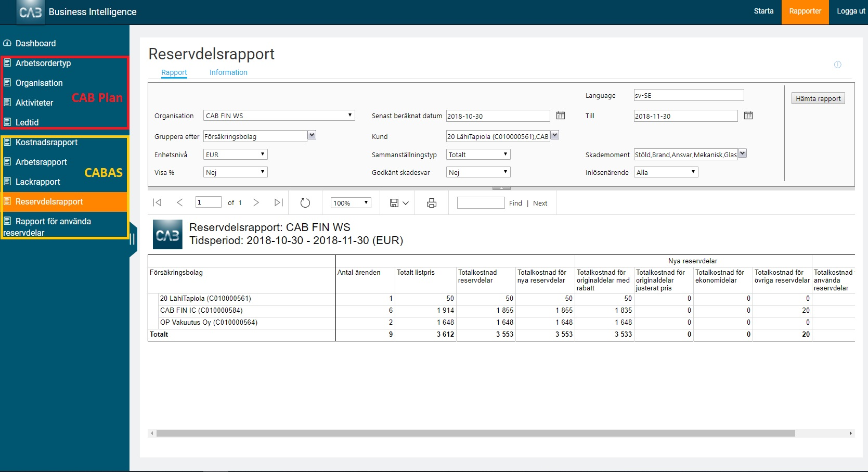Click the Ledtid report icon
The height and width of the screenshot is (472, 868).
pos(7,122)
